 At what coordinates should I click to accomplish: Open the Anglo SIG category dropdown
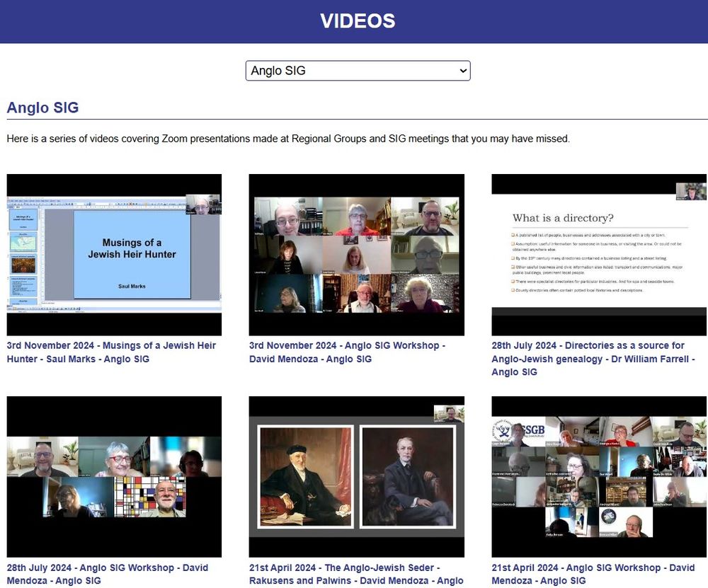click(x=358, y=71)
